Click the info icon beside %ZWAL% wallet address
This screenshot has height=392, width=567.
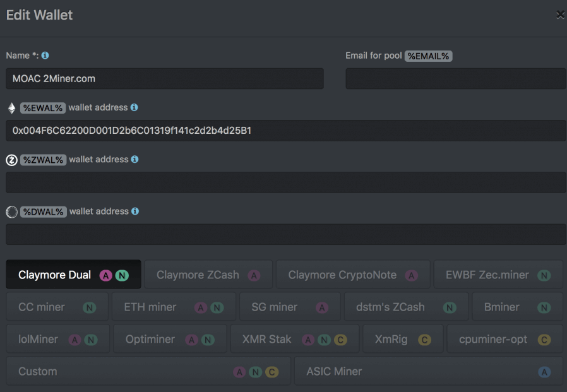(134, 160)
